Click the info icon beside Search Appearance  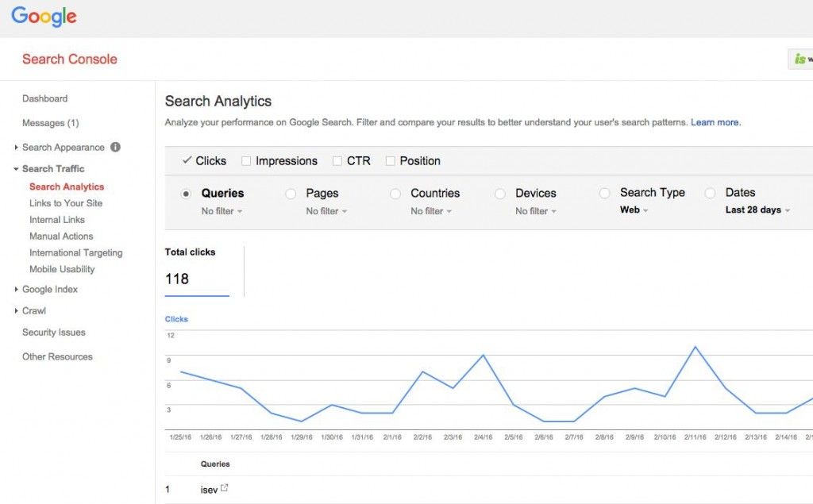pos(115,147)
